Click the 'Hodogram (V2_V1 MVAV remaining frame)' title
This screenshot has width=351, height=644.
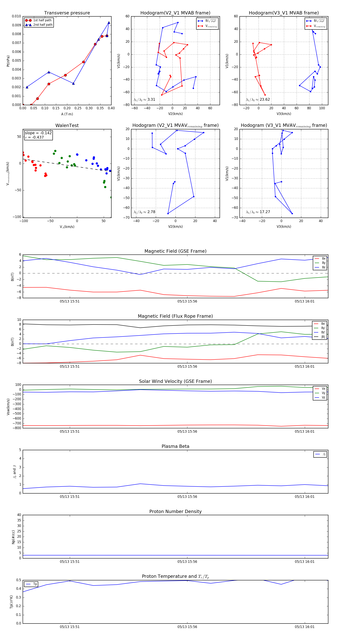175,125
